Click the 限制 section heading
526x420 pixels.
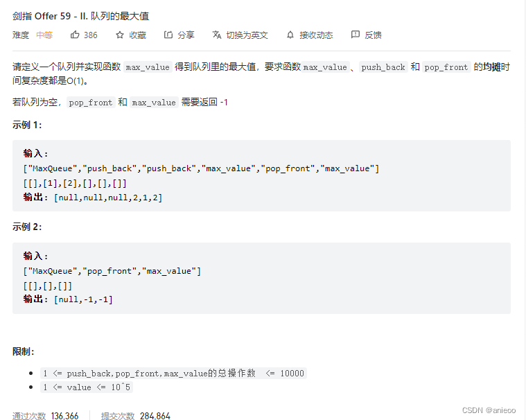[24, 351]
